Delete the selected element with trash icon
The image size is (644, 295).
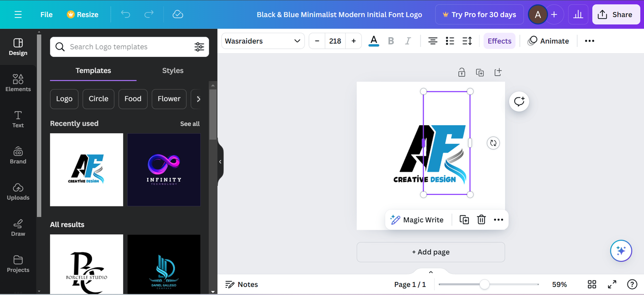pyautogui.click(x=481, y=220)
